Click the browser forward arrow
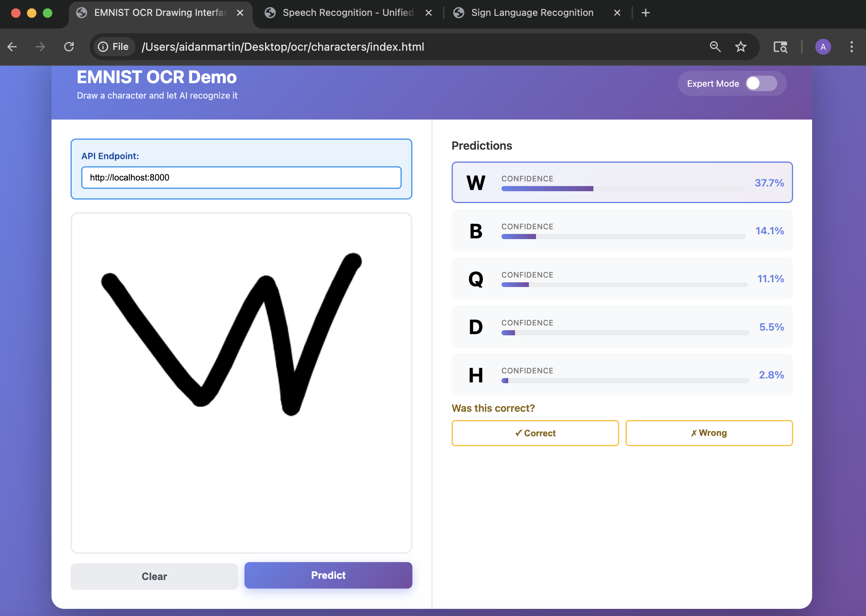866x616 pixels. [40, 47]
